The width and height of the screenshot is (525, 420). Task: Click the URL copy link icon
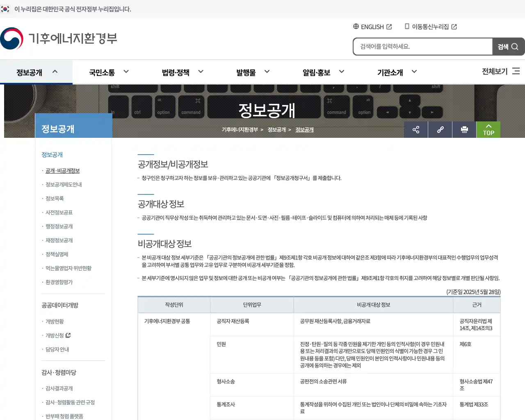pos(440,130)
